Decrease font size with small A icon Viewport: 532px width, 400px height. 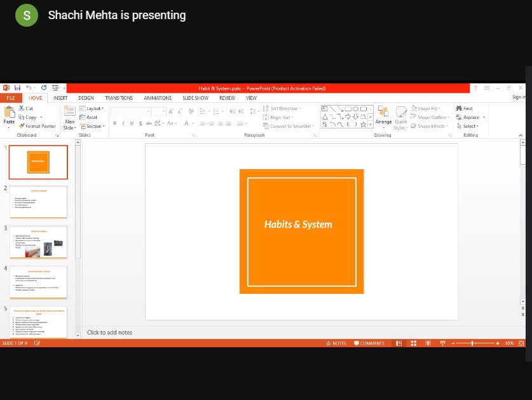point(179,111)
